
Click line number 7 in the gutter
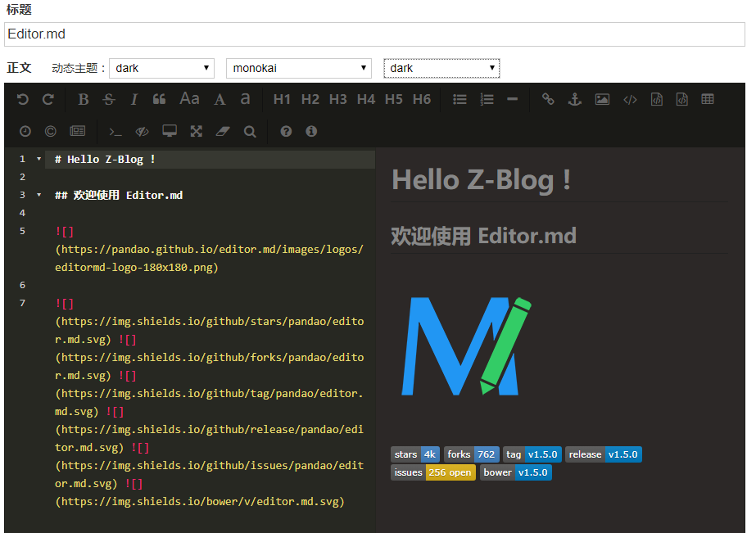pyautogui.click(x=22, y=303)
